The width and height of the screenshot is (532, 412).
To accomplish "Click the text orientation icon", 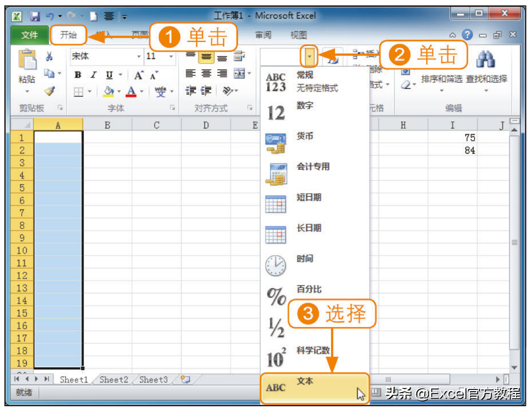I will (x=227, y=91).
